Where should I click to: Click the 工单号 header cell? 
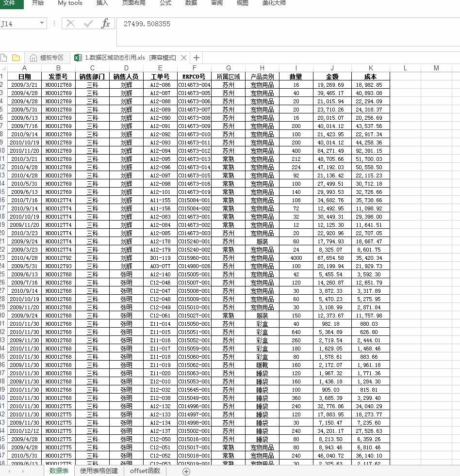pos(160,77)
